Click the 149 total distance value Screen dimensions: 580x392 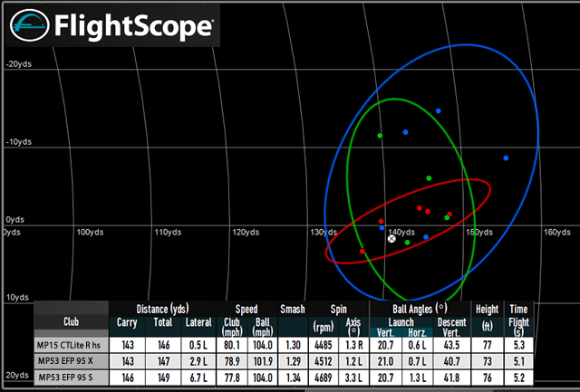click(163, 378)
